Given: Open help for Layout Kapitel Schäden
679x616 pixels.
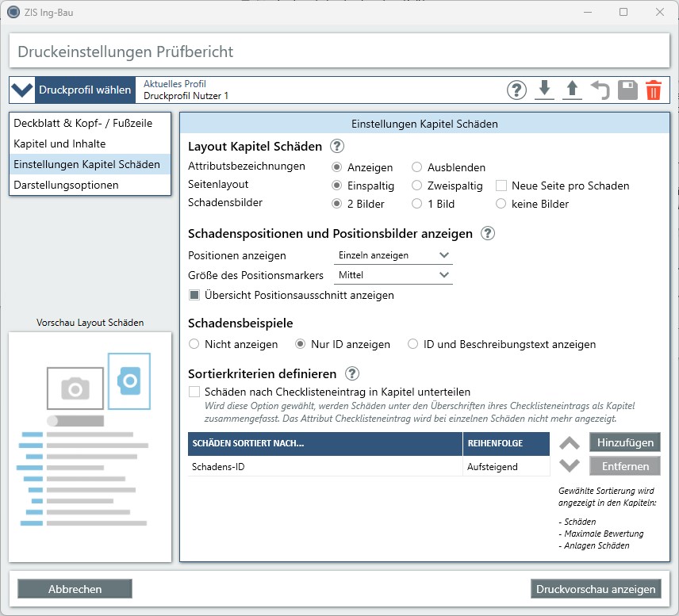Looking at the screenshot, I should (337, 146).
